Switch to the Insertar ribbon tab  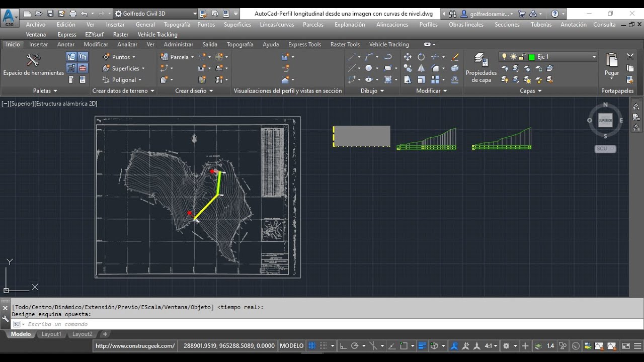(x=38, y=44)
